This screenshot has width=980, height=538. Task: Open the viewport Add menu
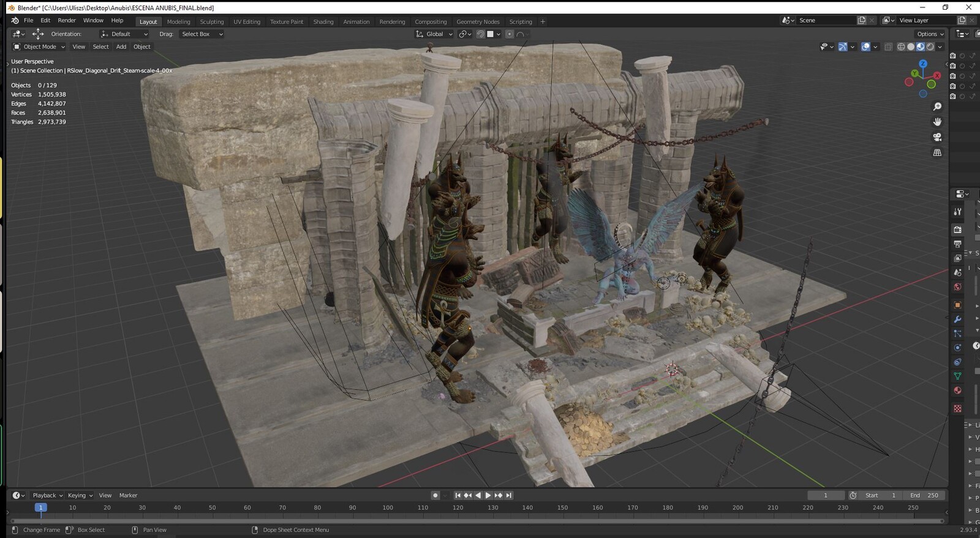pyautogui.click(x=121, y=47)
